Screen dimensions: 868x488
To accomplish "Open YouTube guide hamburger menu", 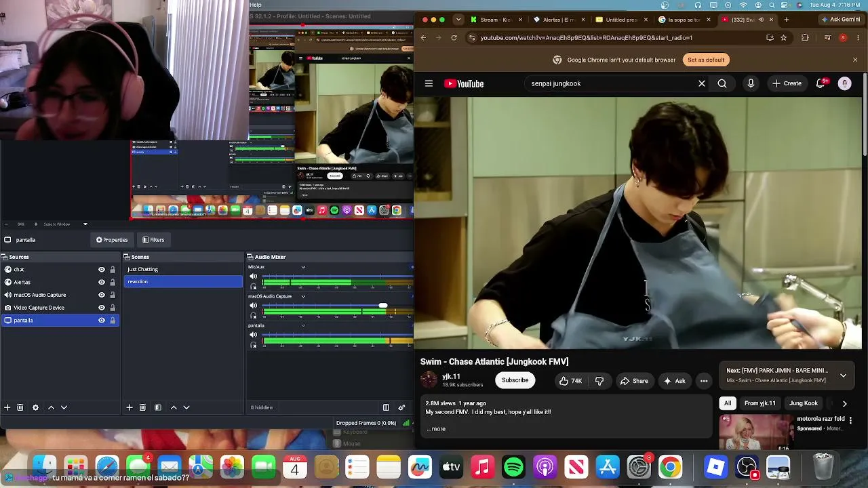I will [429, 83].
